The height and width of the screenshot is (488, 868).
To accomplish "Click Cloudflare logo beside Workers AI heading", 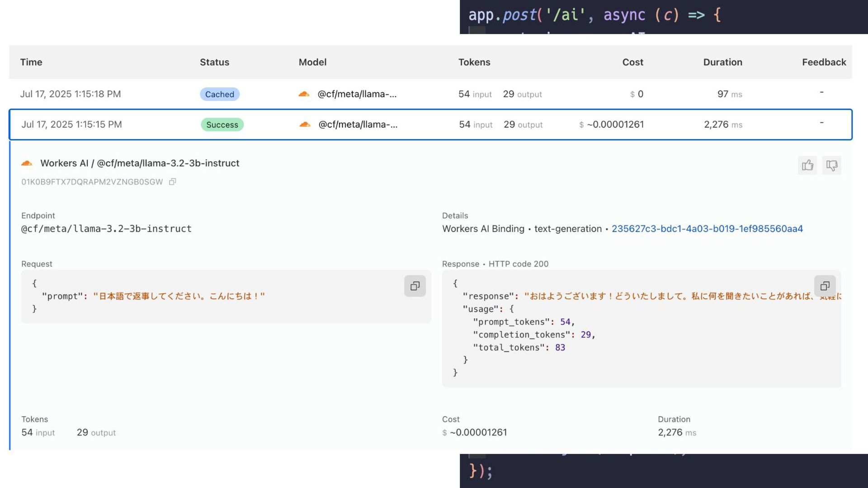I will [x=27, y=163].
